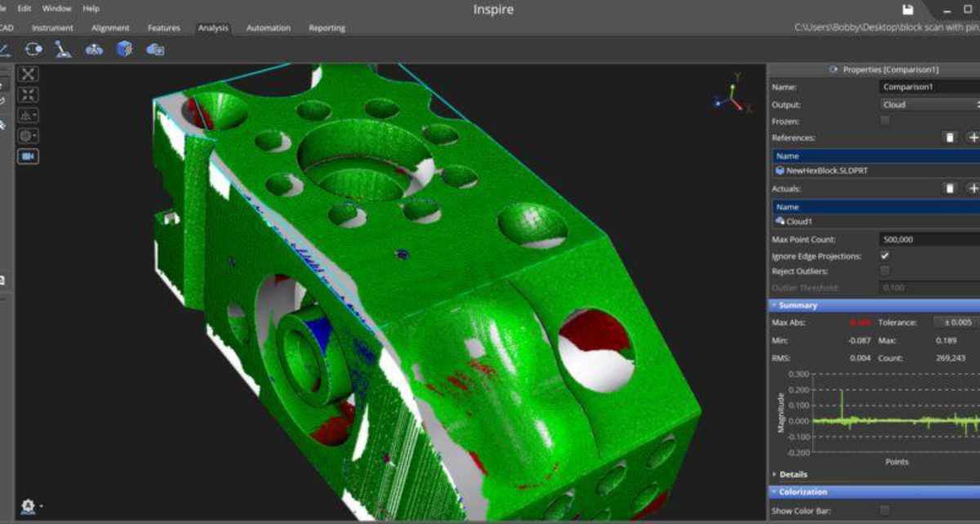Add a new actual with plus button

point(973,189)
